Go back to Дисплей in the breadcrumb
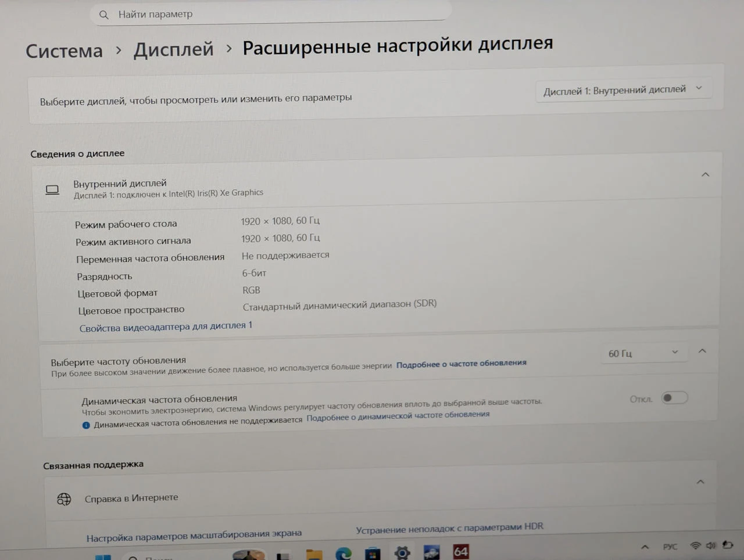The width and height of the screenshot is (744, 560). coord(174,49)
